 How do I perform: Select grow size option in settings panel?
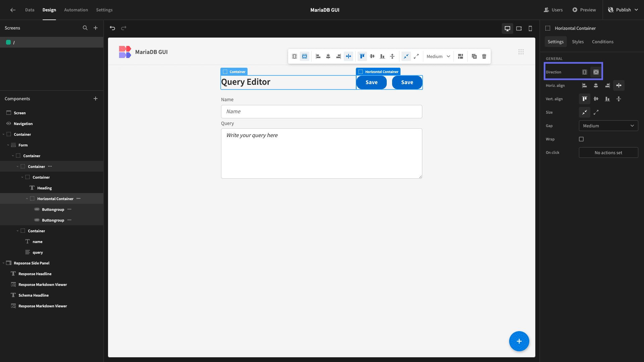(596, 112)
